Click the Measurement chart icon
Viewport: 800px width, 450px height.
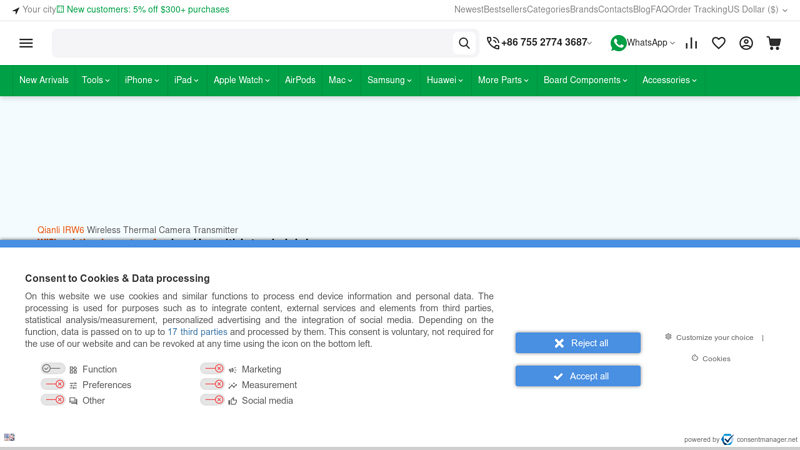[x=233, y=386]
